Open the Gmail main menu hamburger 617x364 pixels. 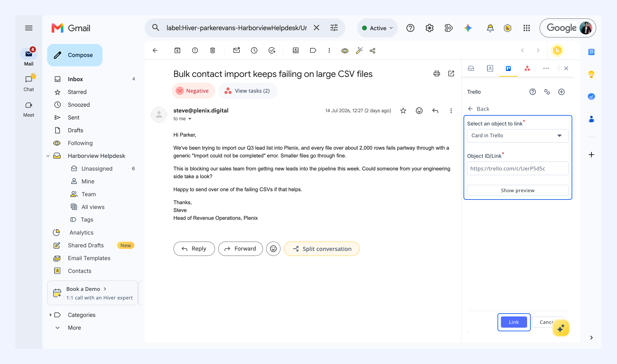pyautogui.click(x=29, y=28)
